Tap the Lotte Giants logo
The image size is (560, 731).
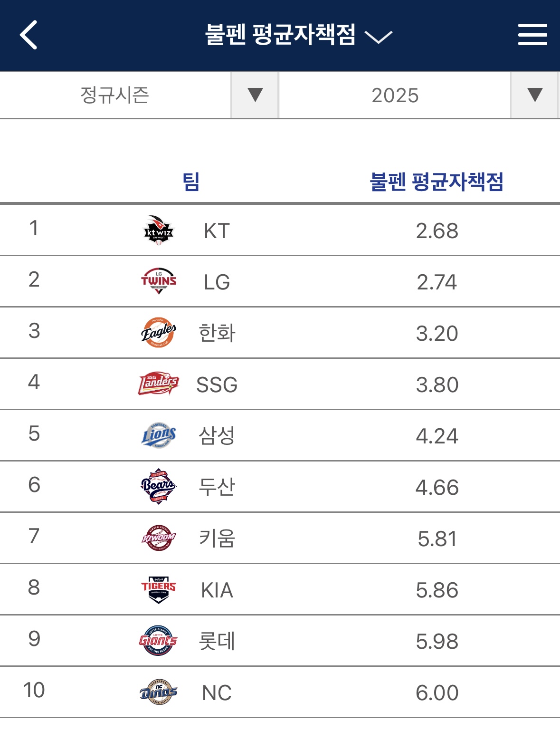point(159,641)
